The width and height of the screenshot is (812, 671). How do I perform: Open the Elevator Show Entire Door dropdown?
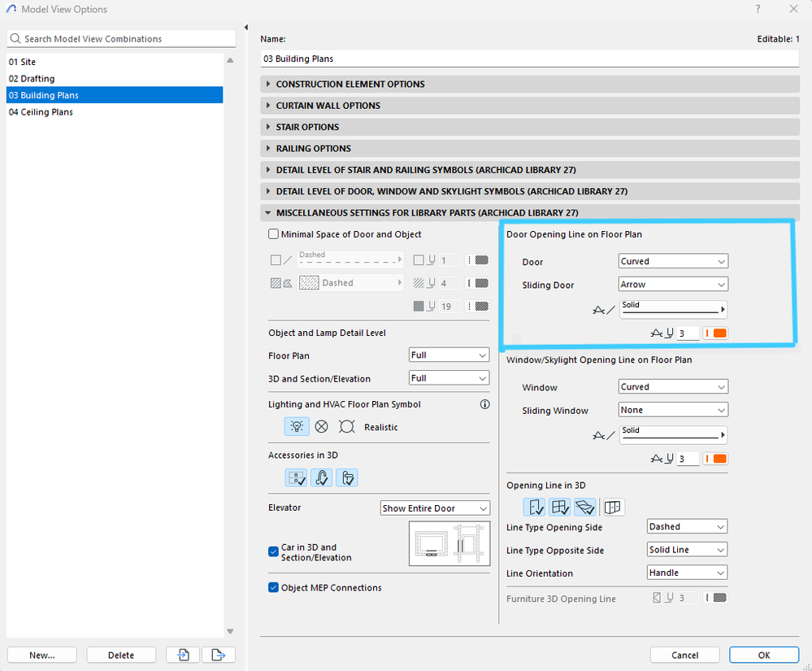pyautogui.click(x=435, y=508)
